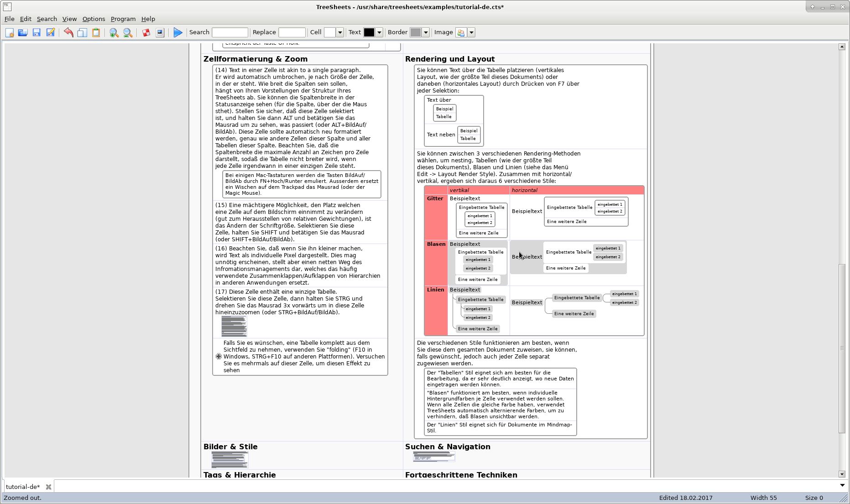Image resolution: width=850 pixels, height=504 pixels.
Task: Click into the Search input field
Action: 230,32
